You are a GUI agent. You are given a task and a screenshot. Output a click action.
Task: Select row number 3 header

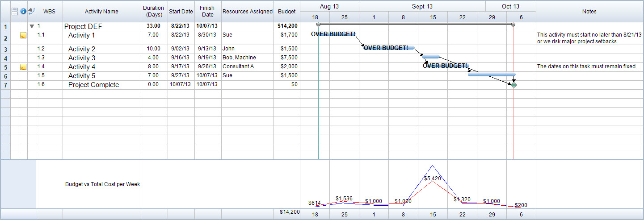pyautogui.click(x=5, y=49)
